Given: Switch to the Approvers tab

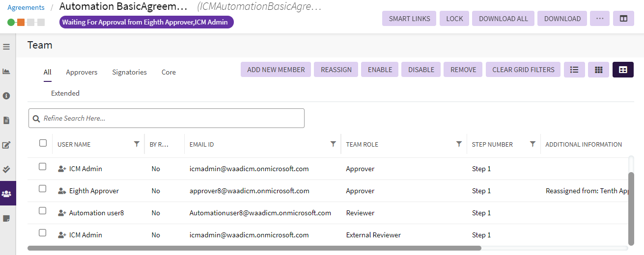Looking at the screenshot, I should pos(82,72).
